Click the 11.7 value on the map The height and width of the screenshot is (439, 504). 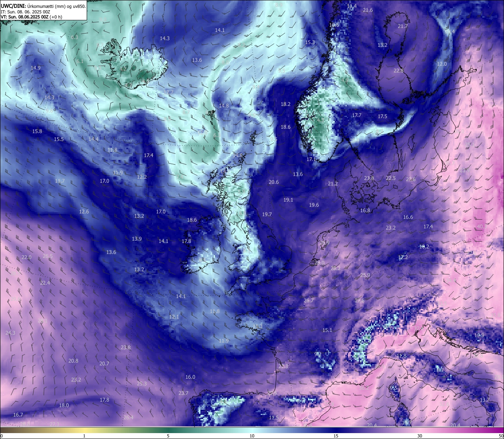(60, 181)
